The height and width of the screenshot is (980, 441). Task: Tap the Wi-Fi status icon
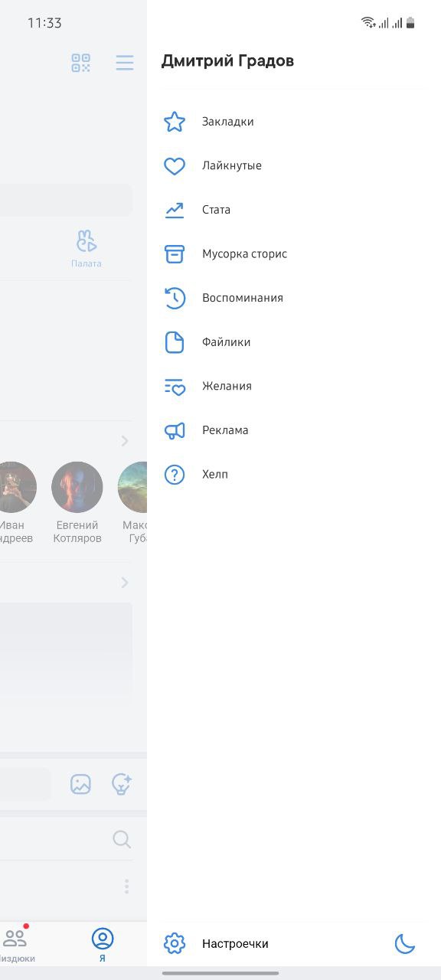pyautogui.click(x=368, y=23)
